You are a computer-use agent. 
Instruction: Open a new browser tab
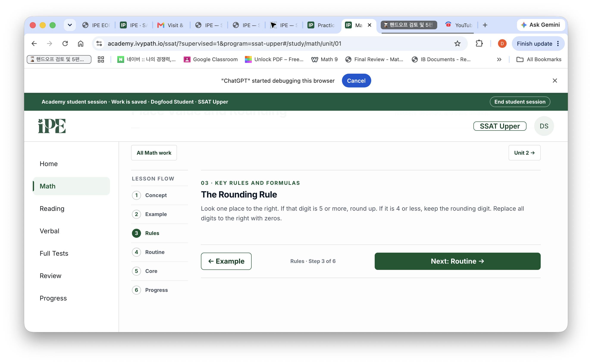click(485, 25)
